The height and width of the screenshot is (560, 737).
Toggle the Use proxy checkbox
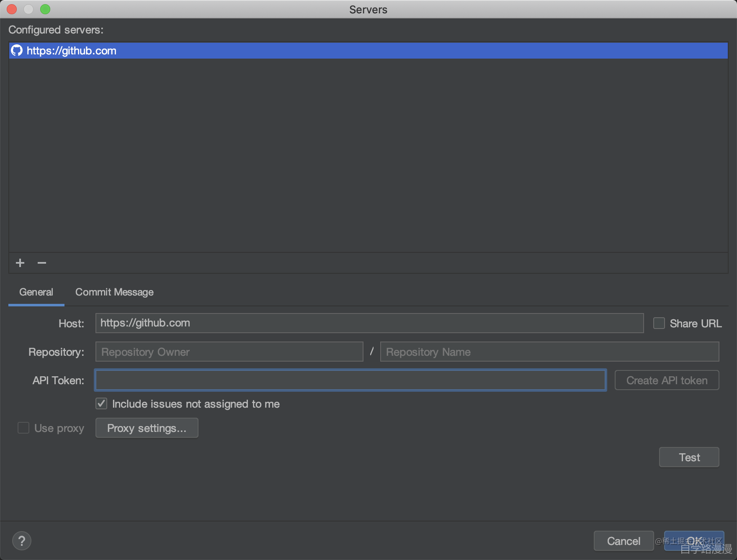(x=23, y=428)
